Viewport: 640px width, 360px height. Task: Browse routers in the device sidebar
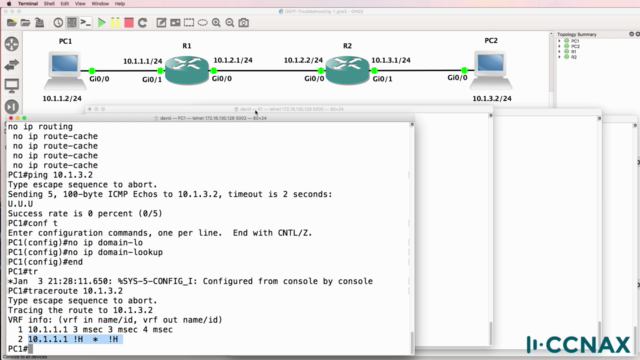click(12, 44)
